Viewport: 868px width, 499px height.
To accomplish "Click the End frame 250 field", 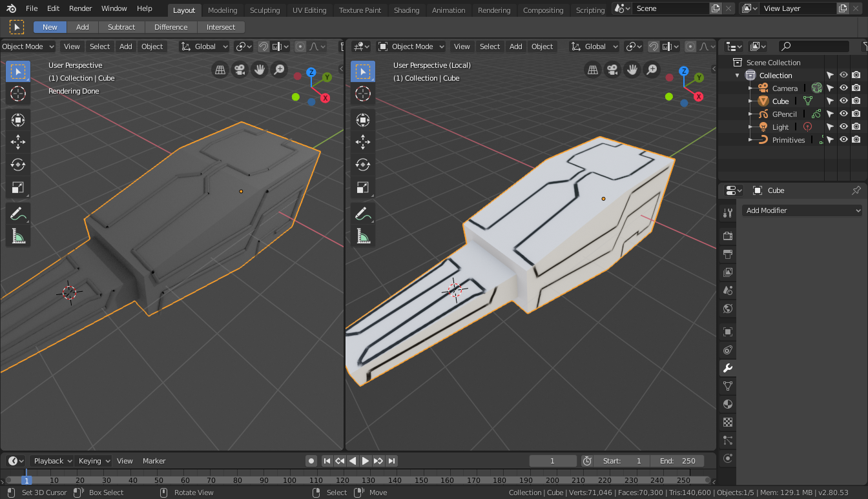I will click(677, 461).
